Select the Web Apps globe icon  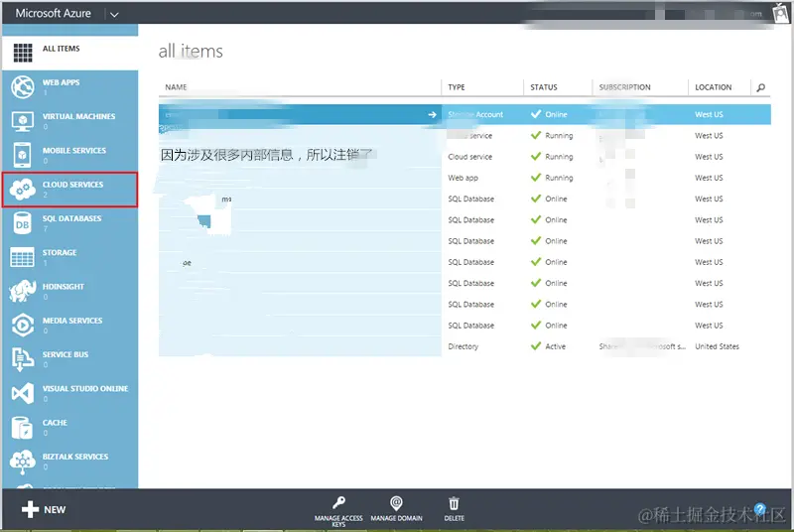tap(23, 87)
